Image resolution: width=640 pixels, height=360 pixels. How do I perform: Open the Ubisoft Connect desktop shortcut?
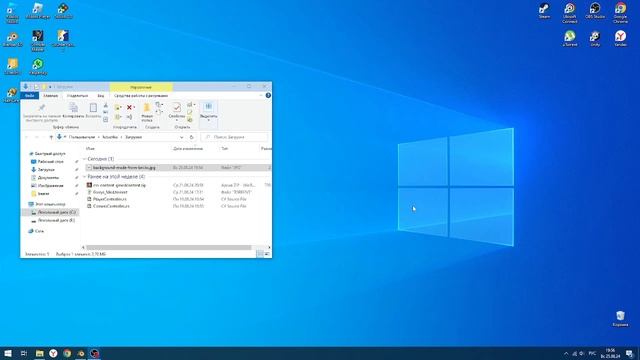(569, 12)
